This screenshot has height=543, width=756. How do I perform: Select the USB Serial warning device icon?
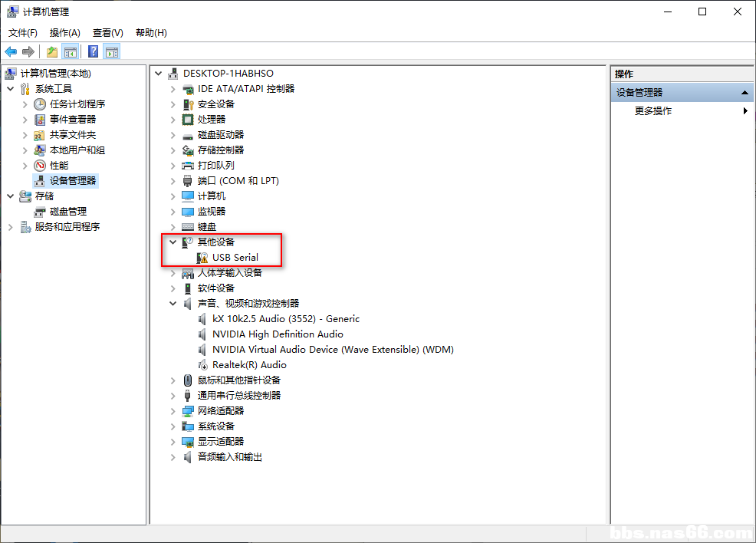tap(202, 258)
